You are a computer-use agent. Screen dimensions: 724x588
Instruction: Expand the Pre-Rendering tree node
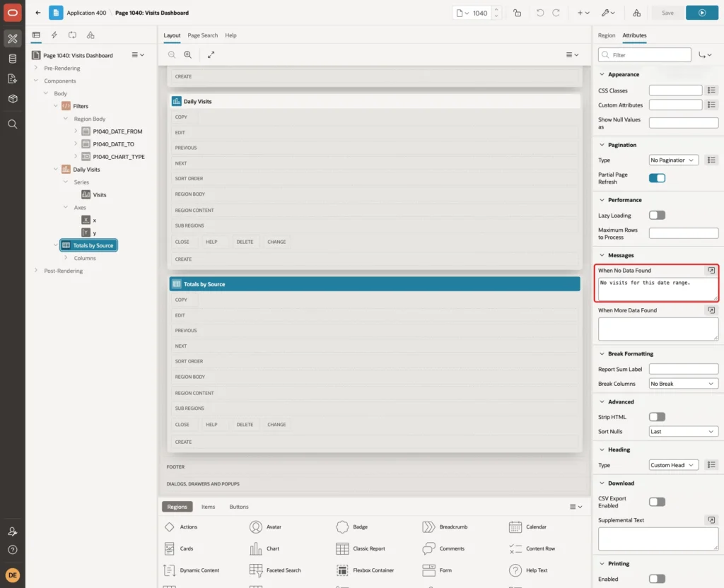click(x=36, y=68)
